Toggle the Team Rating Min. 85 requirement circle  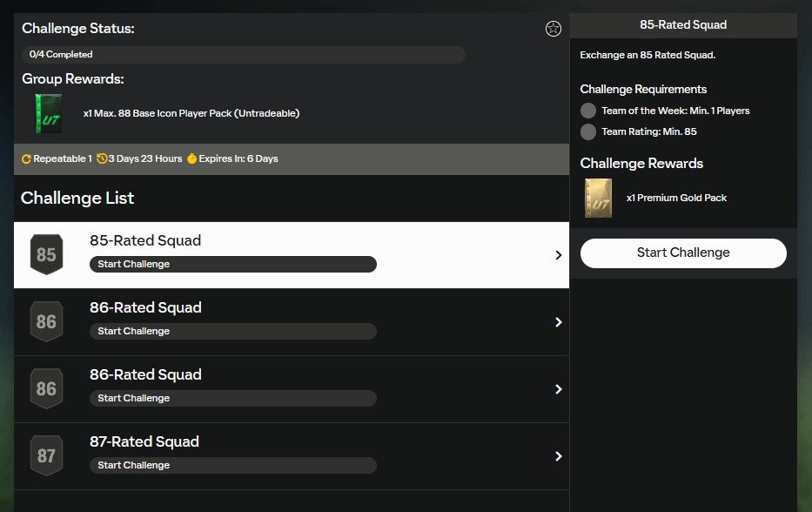(x=588, y=131)
